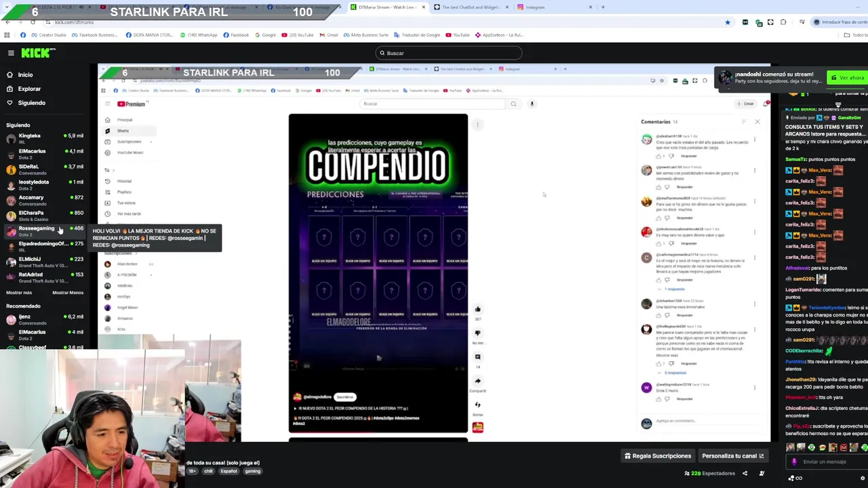Open SIDeRaL followed channel
Viewport: 868px width, 488px height.
tap(45, 169)
